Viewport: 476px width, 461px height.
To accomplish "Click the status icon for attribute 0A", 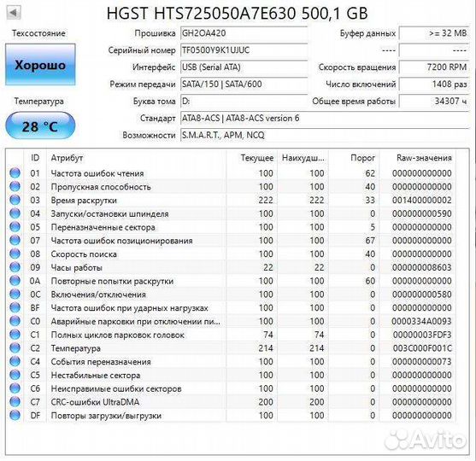I will point(15,281).
